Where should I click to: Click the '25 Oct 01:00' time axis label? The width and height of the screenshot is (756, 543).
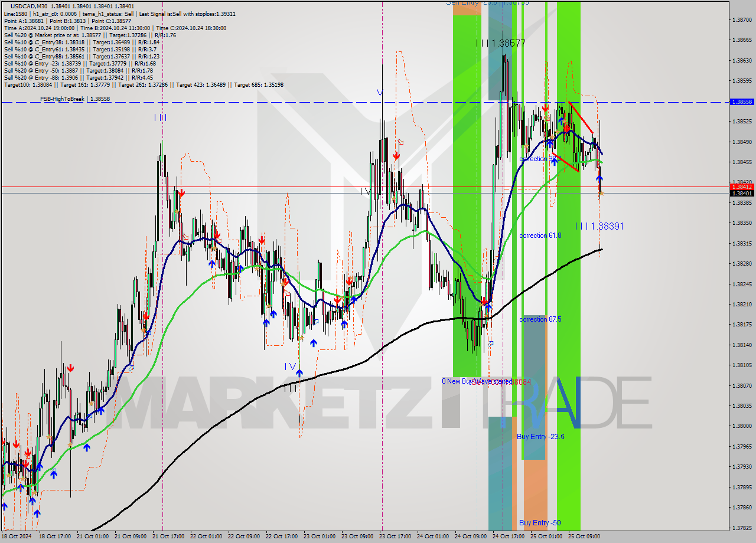click(546, 537)
